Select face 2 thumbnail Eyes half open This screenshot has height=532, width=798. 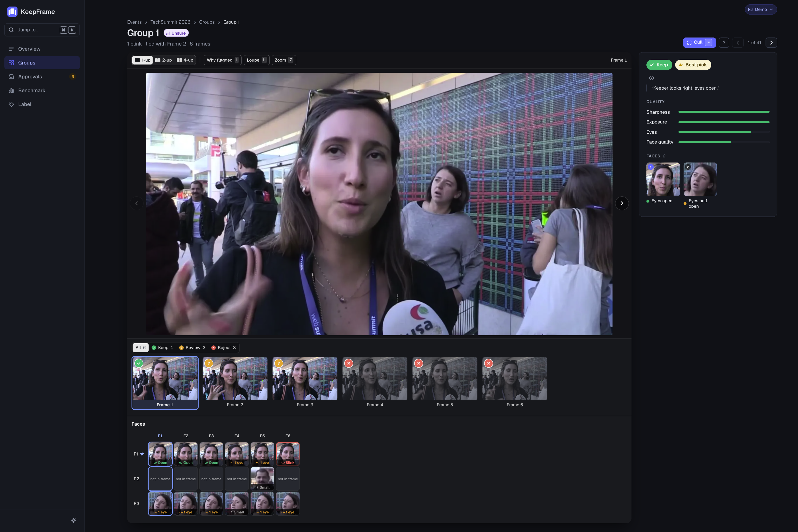point(700,179)
